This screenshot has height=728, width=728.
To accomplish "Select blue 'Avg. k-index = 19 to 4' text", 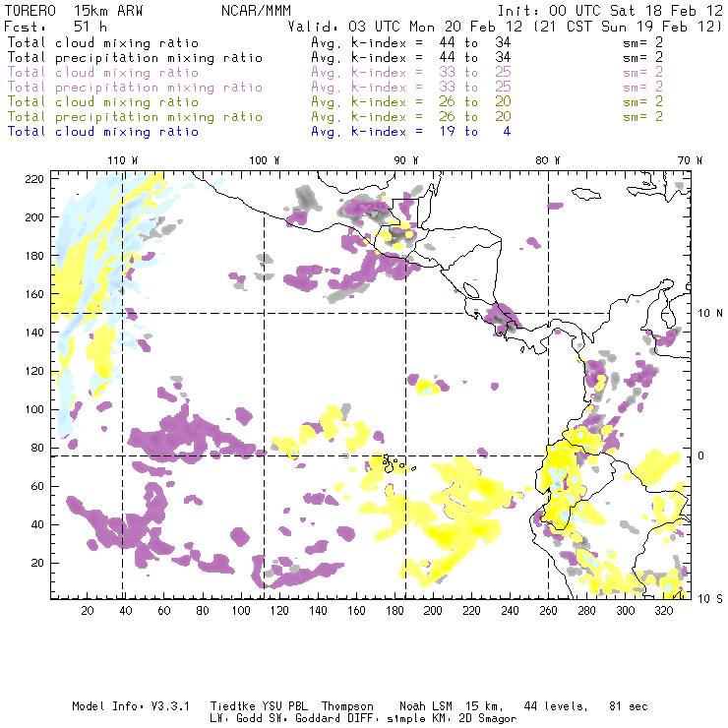I will 411,132.
